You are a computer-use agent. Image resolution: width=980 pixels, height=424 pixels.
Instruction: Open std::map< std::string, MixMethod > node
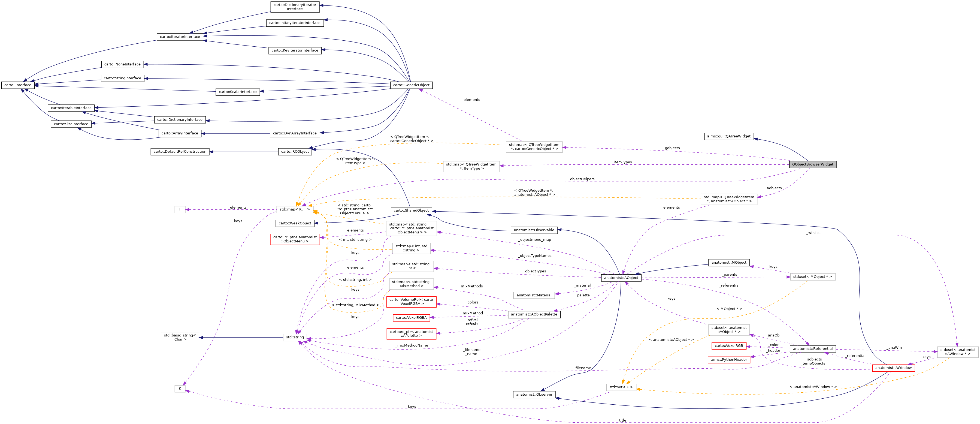tap(411, 284)
